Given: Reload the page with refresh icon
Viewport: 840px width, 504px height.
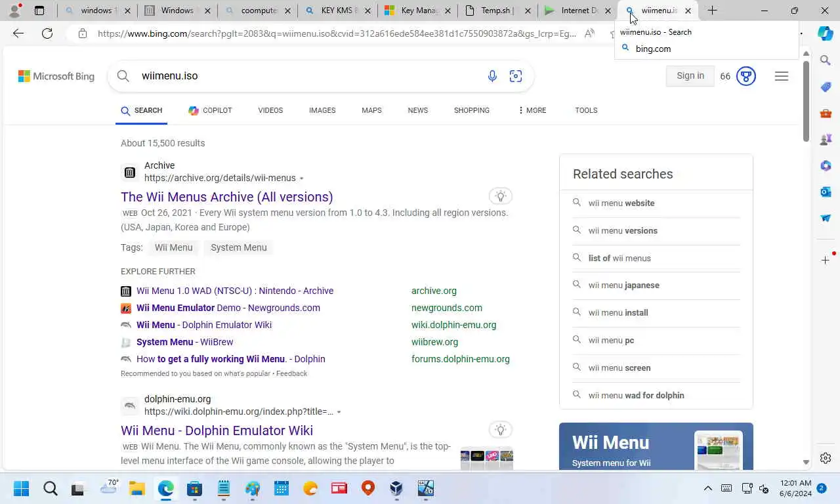Looking at the screenshot, I should [47, 33].
